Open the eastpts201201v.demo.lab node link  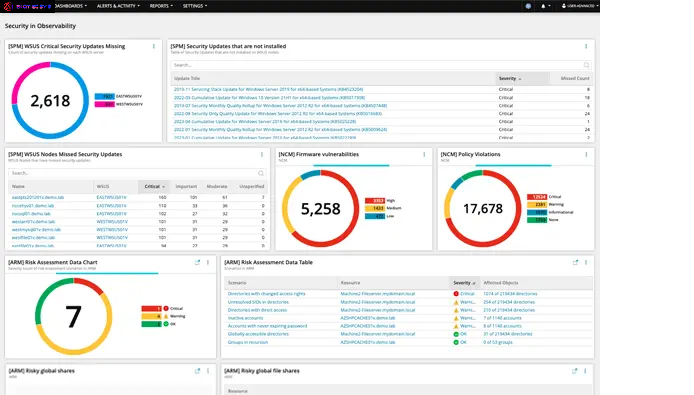click(38, 198)
